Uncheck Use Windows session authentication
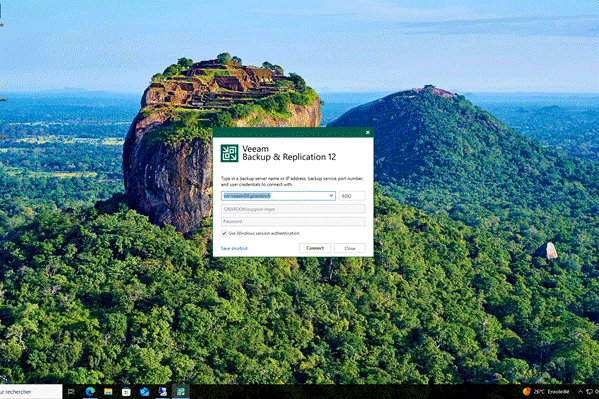Viewport: 599px width, 399px height. (x=224, y=233)
